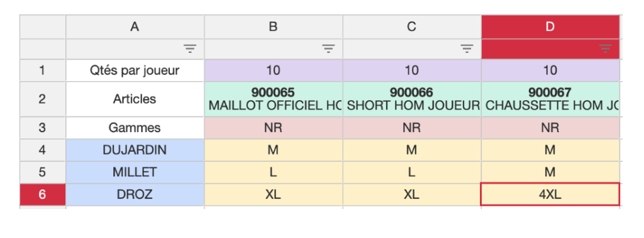Select highlighted column D header
Image resolution: width=644 pixels, height=238 pixels.
[550, 26]
